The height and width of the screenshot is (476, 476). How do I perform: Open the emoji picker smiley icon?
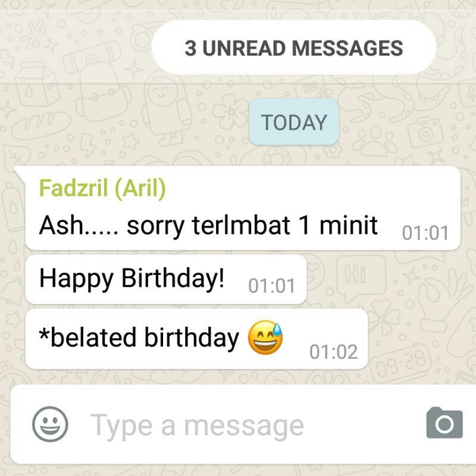pyautogui.click(x=50, y=424)
